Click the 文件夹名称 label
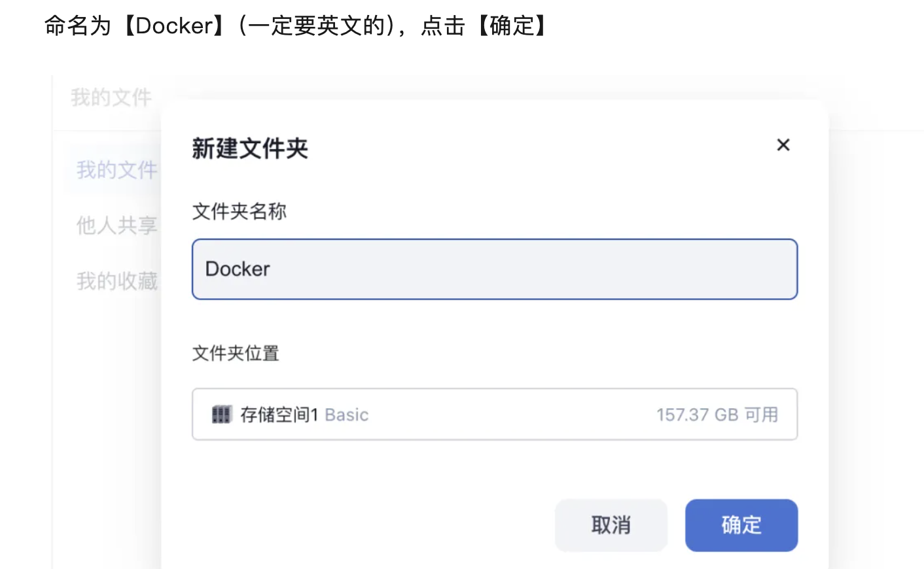 [x=239, y=211]
